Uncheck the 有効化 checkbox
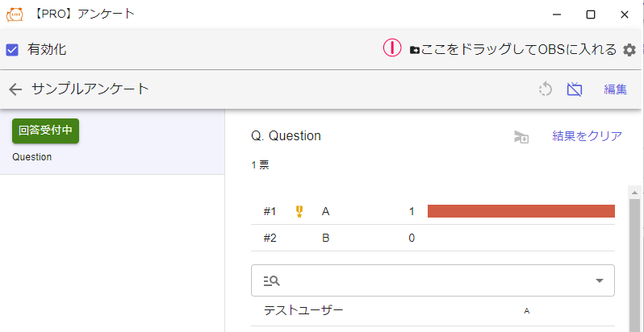 tap(12, 49)
